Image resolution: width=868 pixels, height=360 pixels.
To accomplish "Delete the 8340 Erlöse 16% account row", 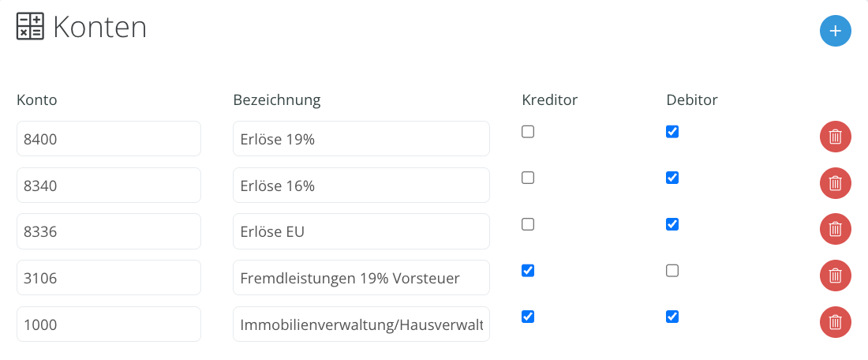I will point(836,183).
